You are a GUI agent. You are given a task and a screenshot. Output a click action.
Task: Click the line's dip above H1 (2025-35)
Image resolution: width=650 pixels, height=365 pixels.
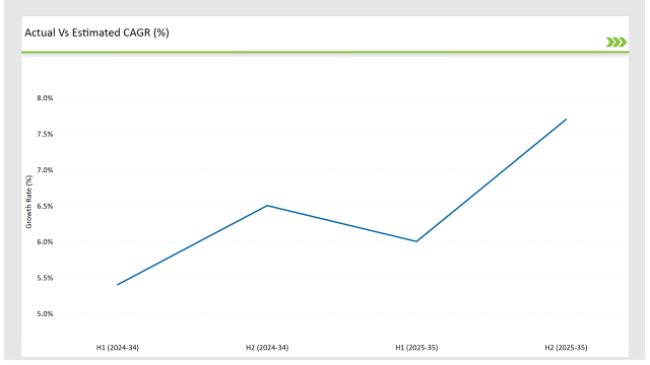(x=417, y=241)
